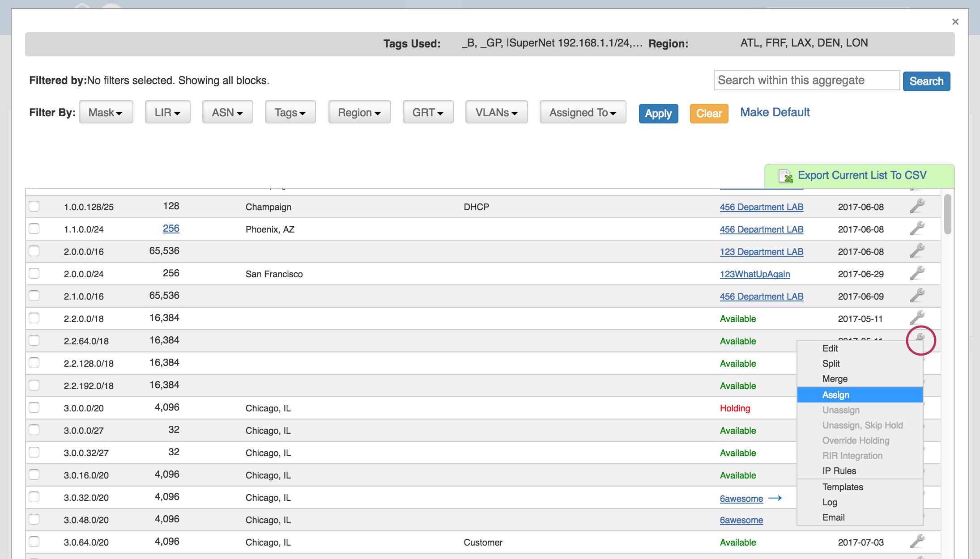Focus the Search within this aggregate field

click(806, 80)
